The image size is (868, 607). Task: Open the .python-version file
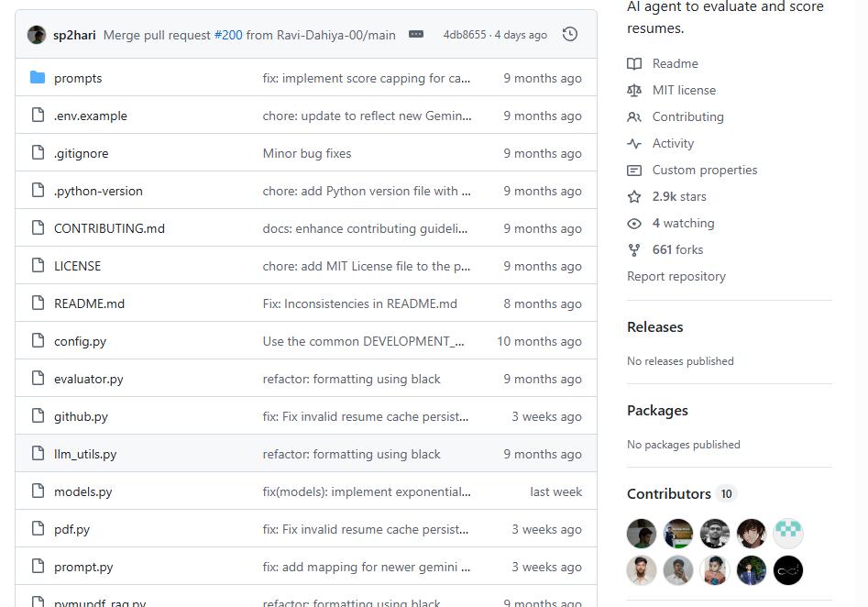[x=98, y=191]
